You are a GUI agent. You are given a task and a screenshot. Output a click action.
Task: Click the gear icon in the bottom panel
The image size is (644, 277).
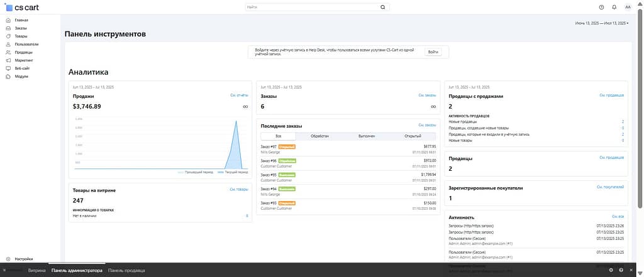tap(611, 270)
